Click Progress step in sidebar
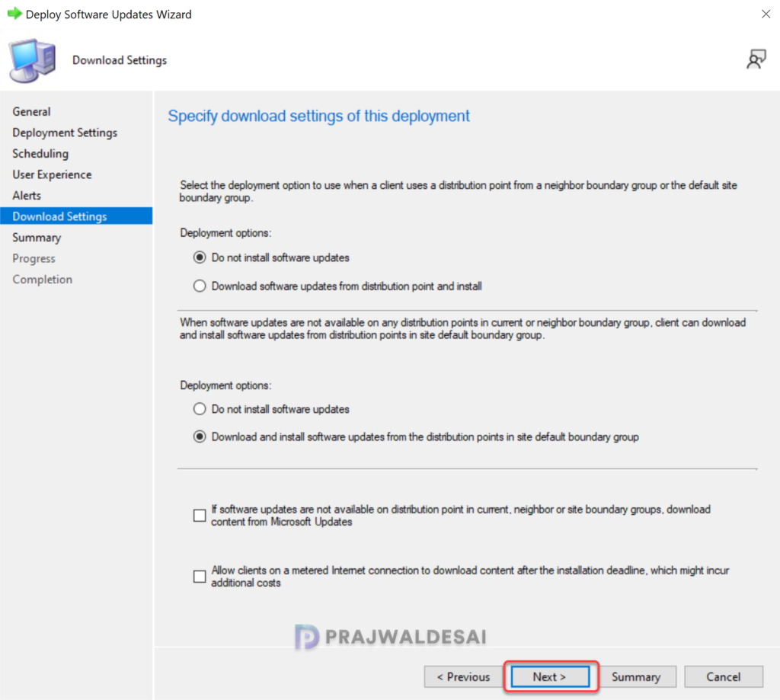Image resolution: width=780 pixels, height=700 pixels. coord(34,258)
